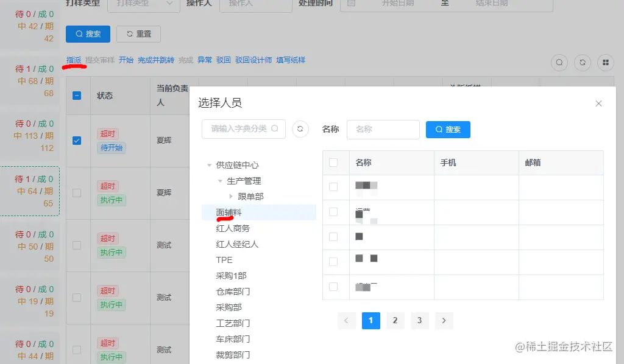
Task: Select the sidebar card showing 中 64 / 期 65
Action: coord(30,191)
